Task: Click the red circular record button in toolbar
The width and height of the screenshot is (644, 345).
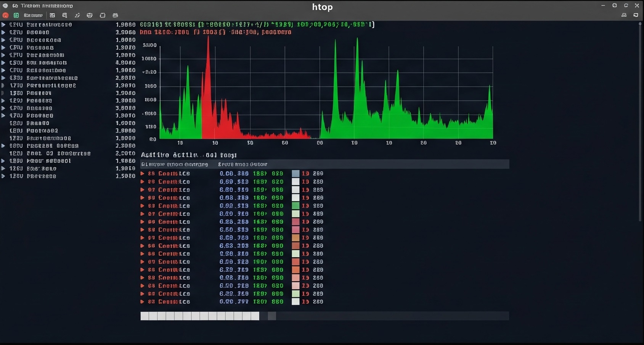Action: click(x=5, y=16)
